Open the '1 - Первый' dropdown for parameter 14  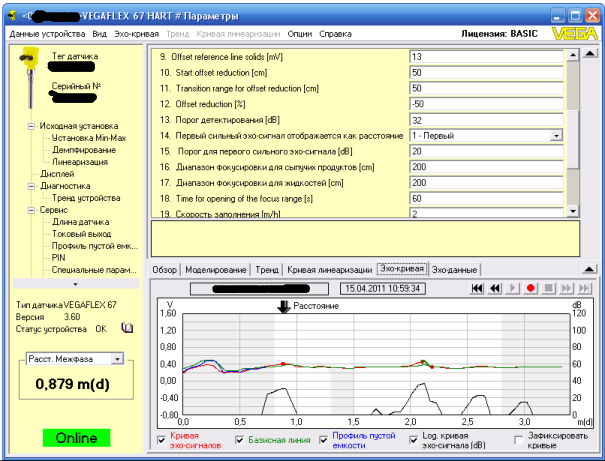coord(556,136)
